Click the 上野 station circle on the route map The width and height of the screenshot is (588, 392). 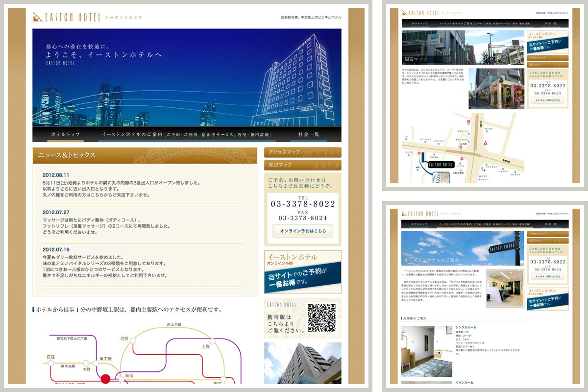[x=212, y=341]
